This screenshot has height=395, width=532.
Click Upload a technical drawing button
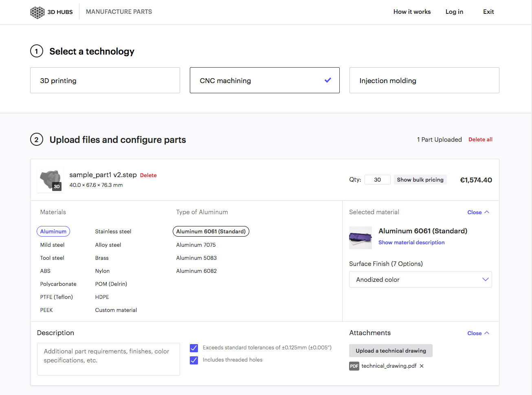pos(391,351)
